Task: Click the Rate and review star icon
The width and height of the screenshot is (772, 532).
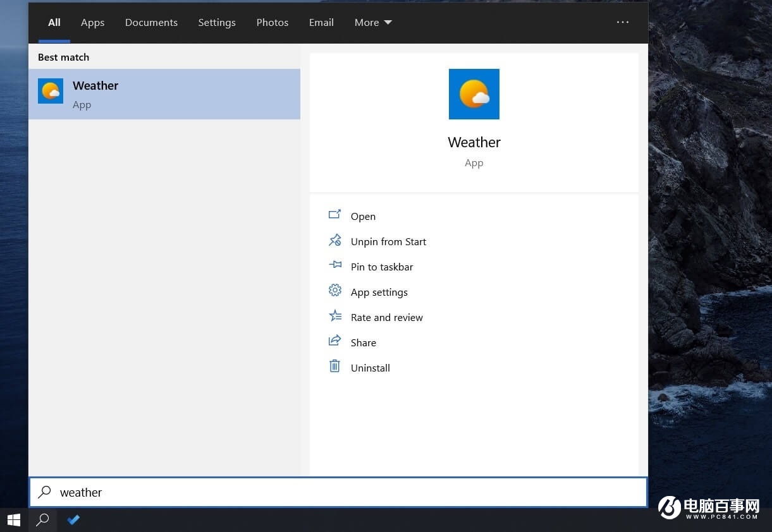Action: coord(335,316)
